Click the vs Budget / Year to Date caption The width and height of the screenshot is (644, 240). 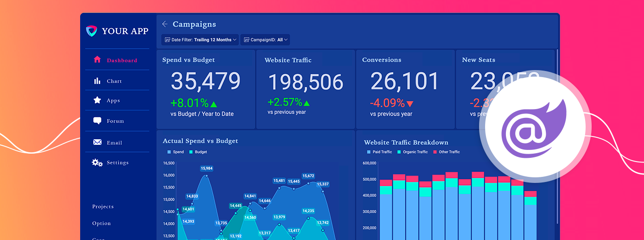(x=202, y=114)
